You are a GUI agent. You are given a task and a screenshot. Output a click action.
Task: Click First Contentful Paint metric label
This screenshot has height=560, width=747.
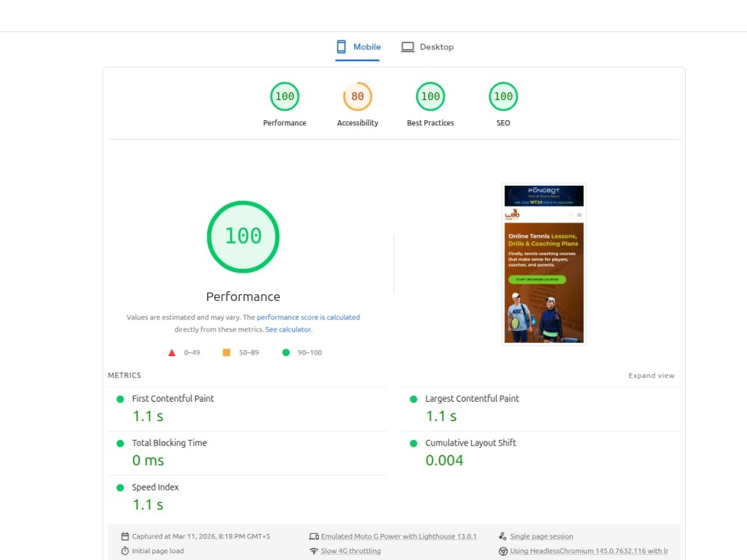(x=173, y=399)
